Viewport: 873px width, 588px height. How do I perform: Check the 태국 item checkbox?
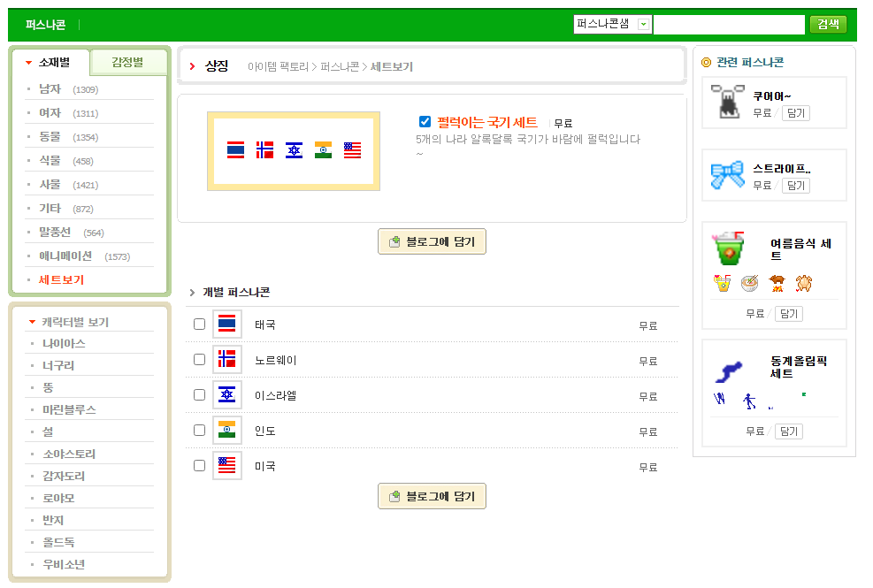[x=199, y=325]
